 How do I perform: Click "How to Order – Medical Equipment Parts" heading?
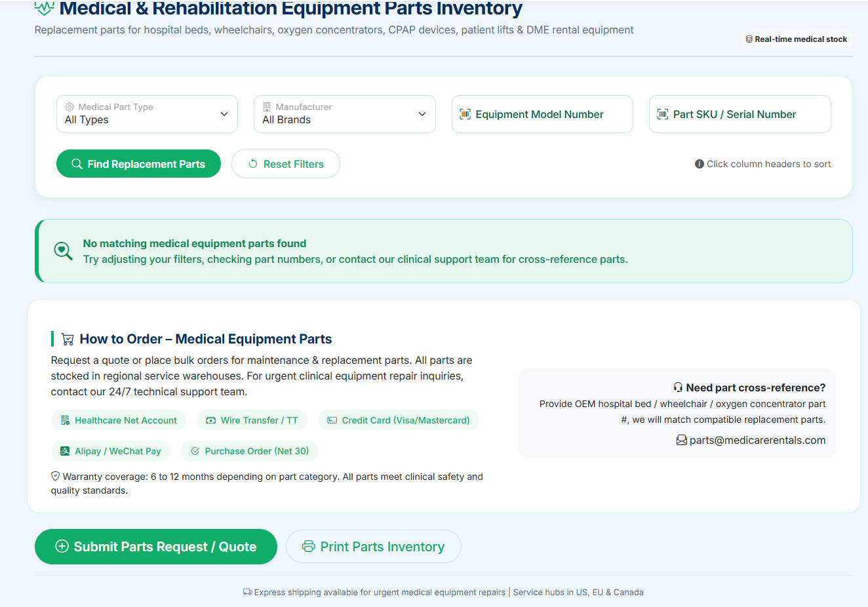point(206,339)
